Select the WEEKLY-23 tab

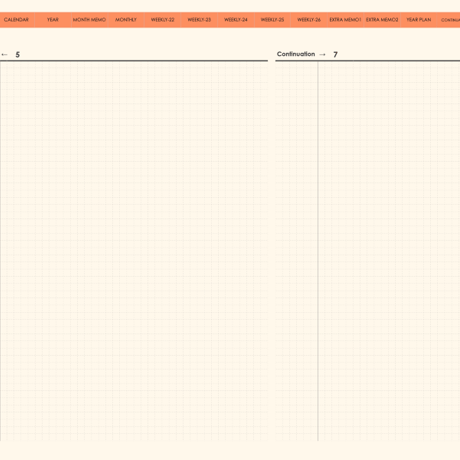[199, 20]
